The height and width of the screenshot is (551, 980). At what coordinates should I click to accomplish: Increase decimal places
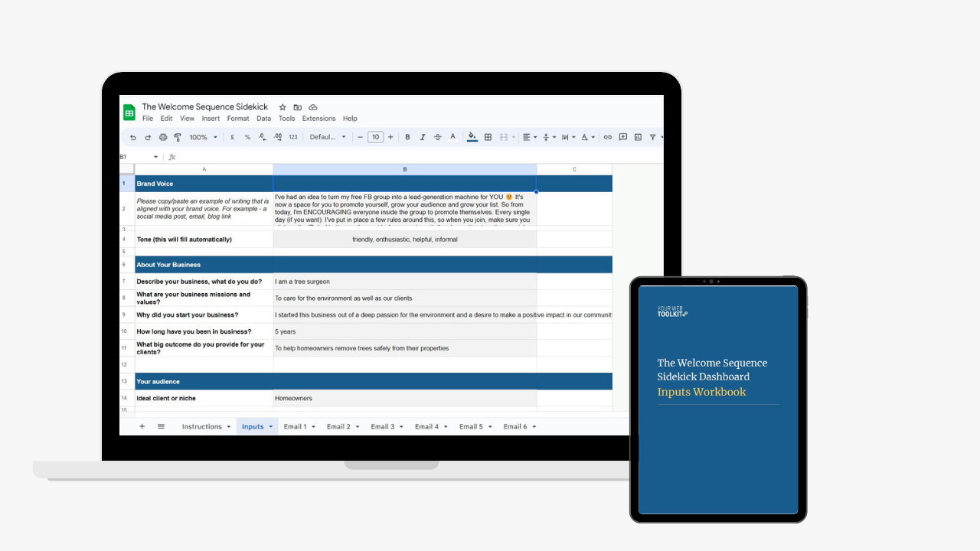coord(277,138)
